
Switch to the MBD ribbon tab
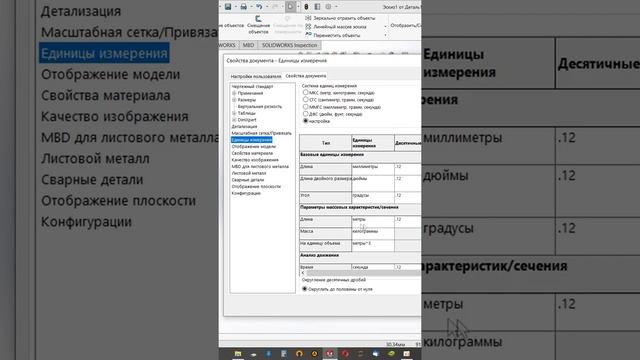[x=248, y=45]
